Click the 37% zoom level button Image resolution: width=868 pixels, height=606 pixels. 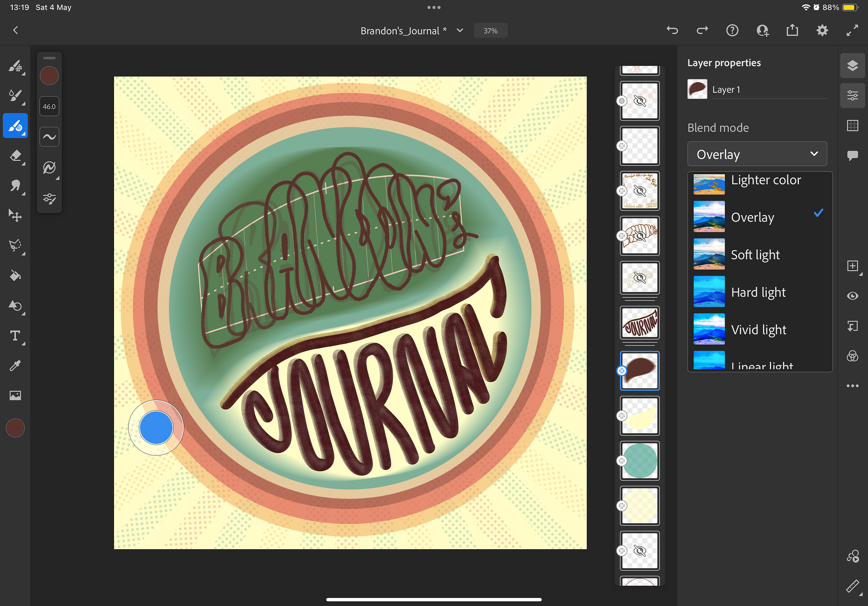[x=490, y=31]
